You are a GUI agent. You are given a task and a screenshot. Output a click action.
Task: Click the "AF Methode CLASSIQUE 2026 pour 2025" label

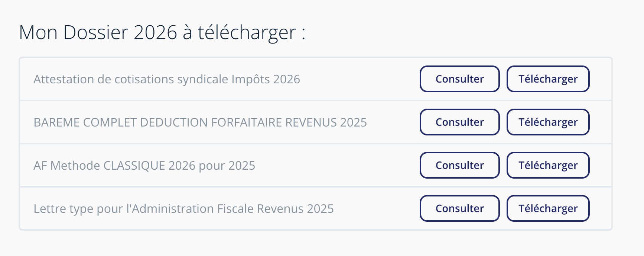point(144,166)
